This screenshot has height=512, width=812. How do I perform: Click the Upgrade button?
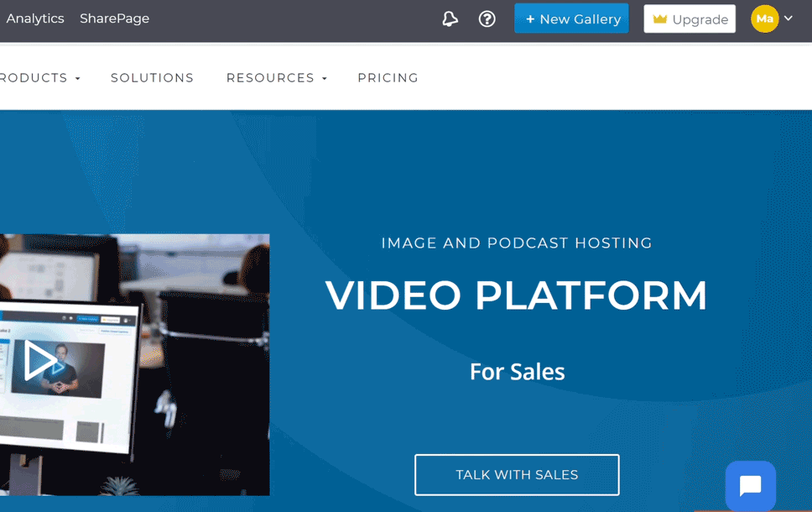coord(690,18)
